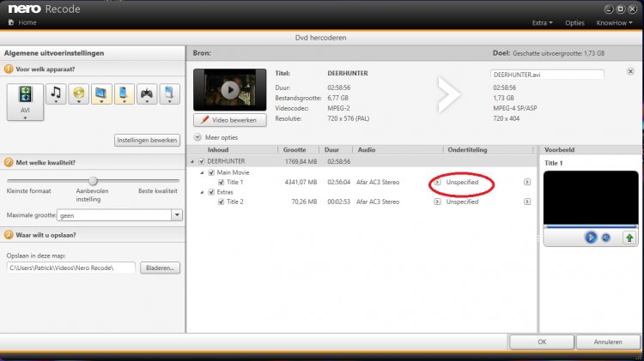Click the source video thumbnail play icon

[x=229, y=89]
